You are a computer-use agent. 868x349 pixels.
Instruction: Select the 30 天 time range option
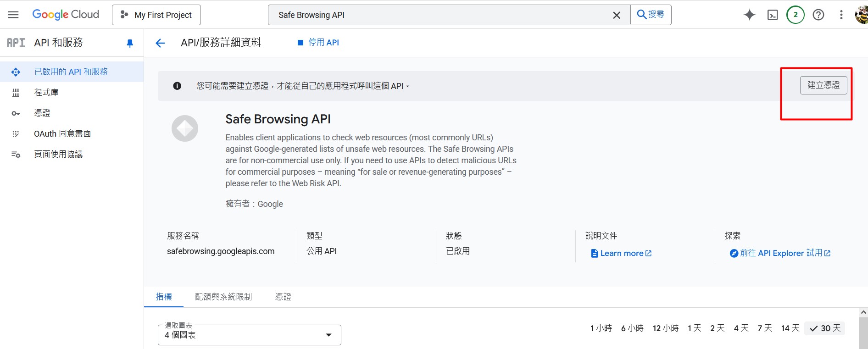click(825, 328)
